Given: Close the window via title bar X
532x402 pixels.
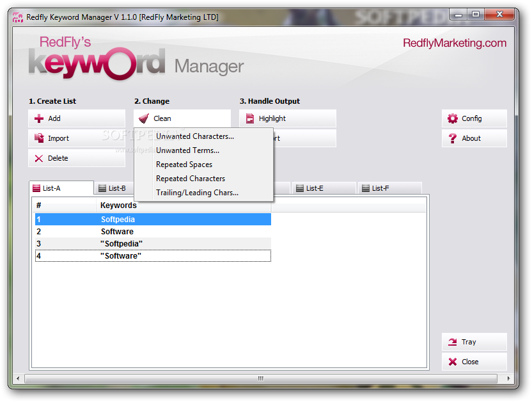Looking at the screenshot, I should 499,15.
